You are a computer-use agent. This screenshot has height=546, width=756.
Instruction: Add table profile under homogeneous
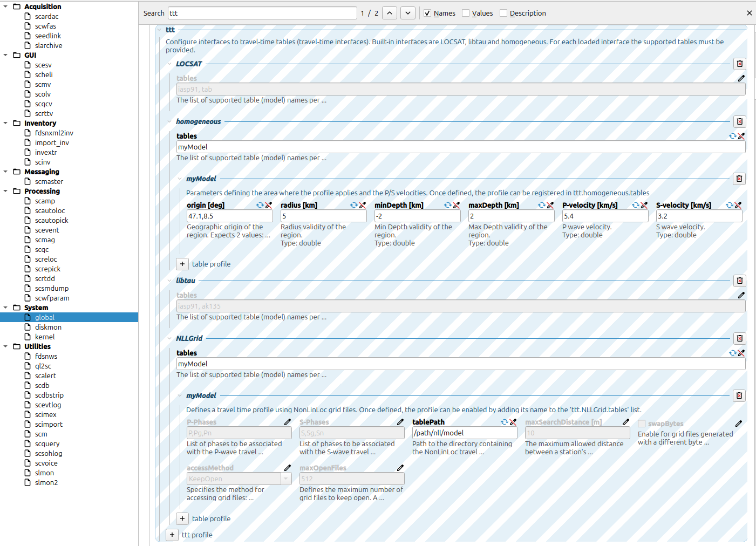click(182, 264)
